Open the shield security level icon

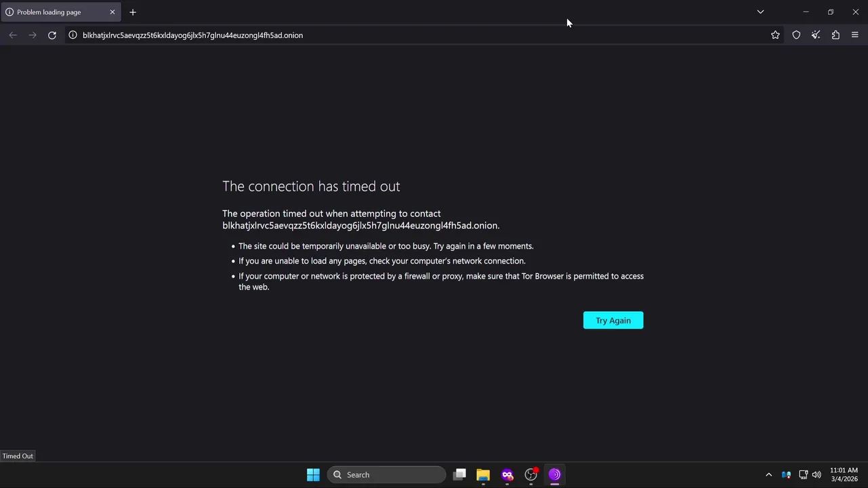797,35
